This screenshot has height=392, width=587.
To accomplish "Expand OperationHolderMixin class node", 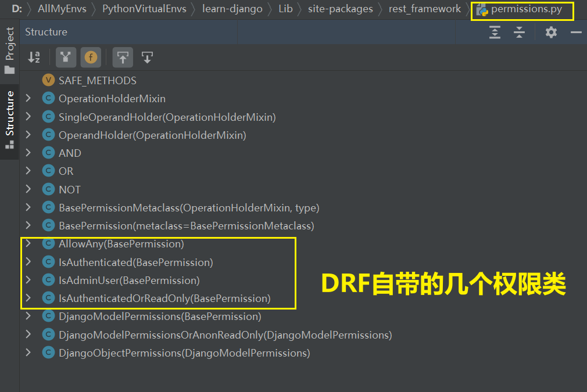I will (28, 98).
